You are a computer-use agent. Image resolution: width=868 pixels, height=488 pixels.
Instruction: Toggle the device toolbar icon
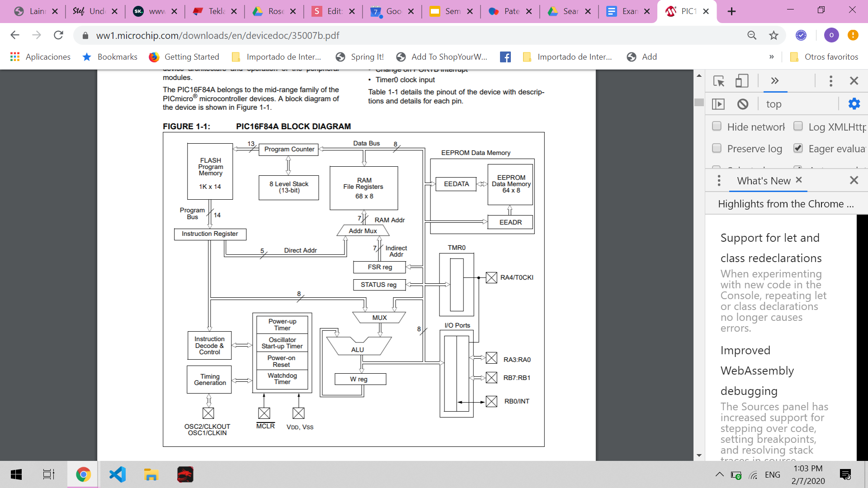point(742,81)
